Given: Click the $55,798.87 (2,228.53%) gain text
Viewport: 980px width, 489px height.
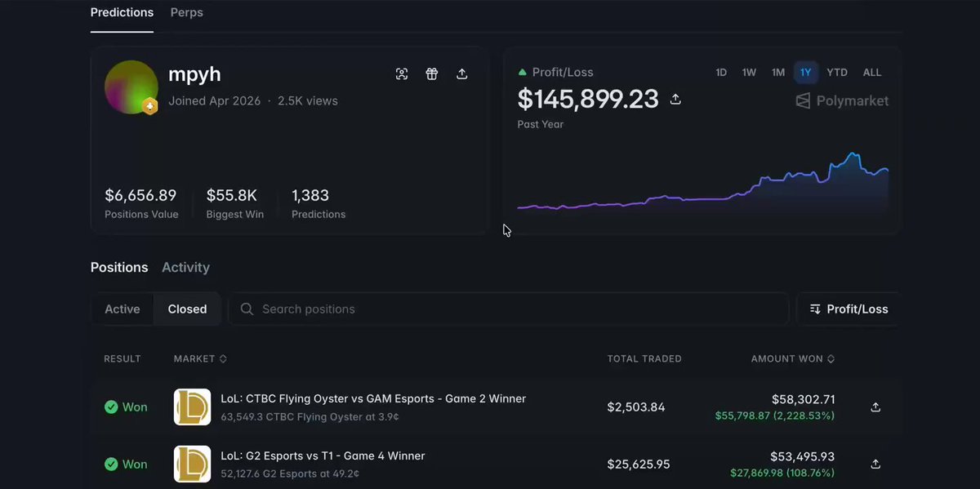Looking at the screenshot, I should coord(775,416).
